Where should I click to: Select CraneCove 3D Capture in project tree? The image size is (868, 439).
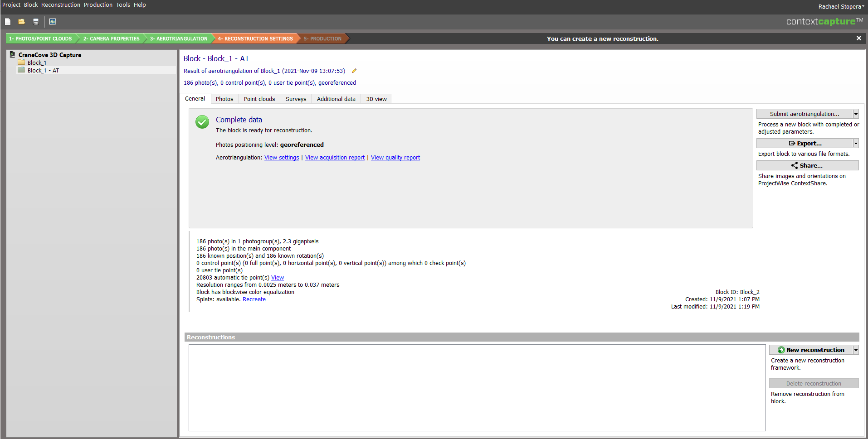50,55
